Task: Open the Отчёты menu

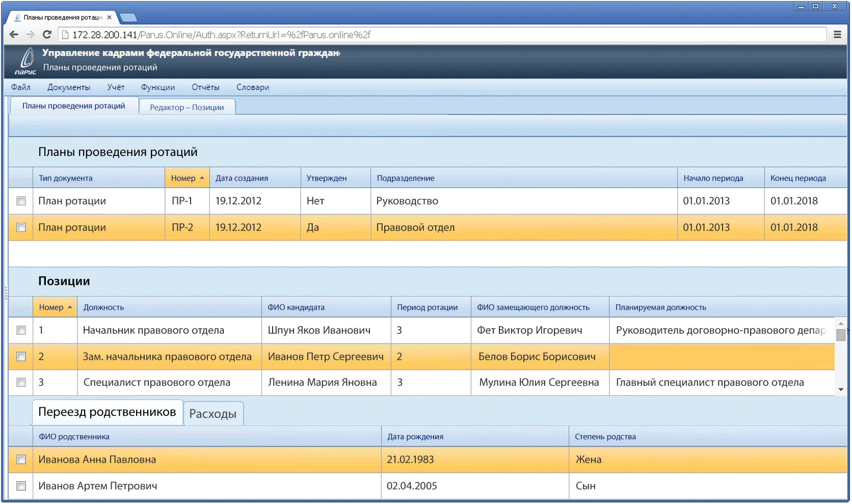Action: click(x=205, y=87)
